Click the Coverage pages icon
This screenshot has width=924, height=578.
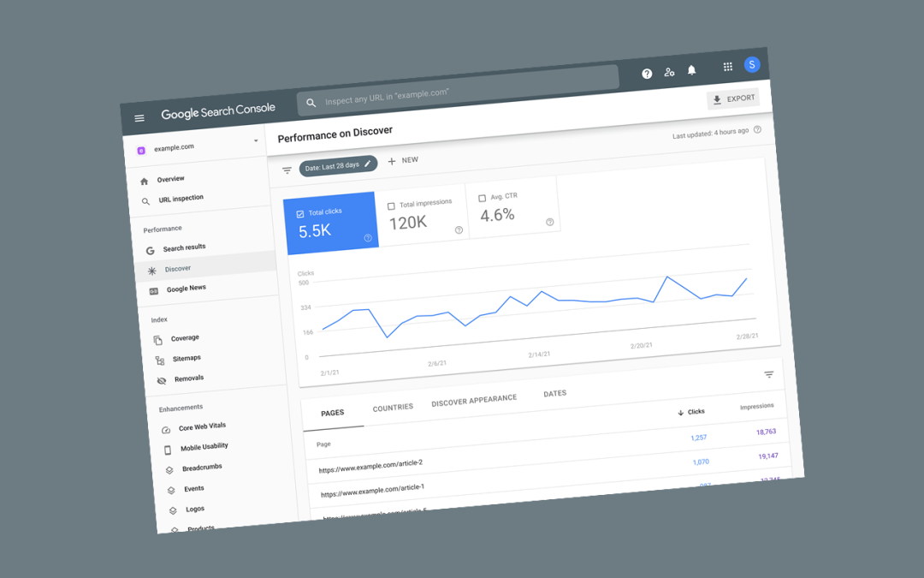pyautogui.click(x=157, y=340)
